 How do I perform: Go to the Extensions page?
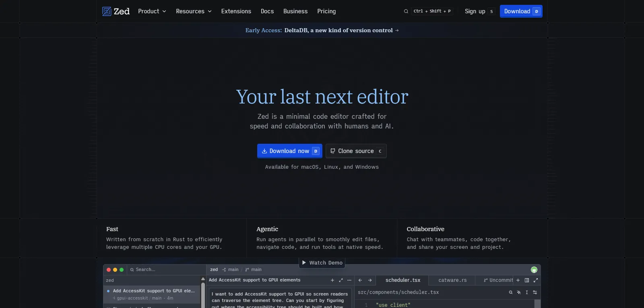(x=236, y=11)
